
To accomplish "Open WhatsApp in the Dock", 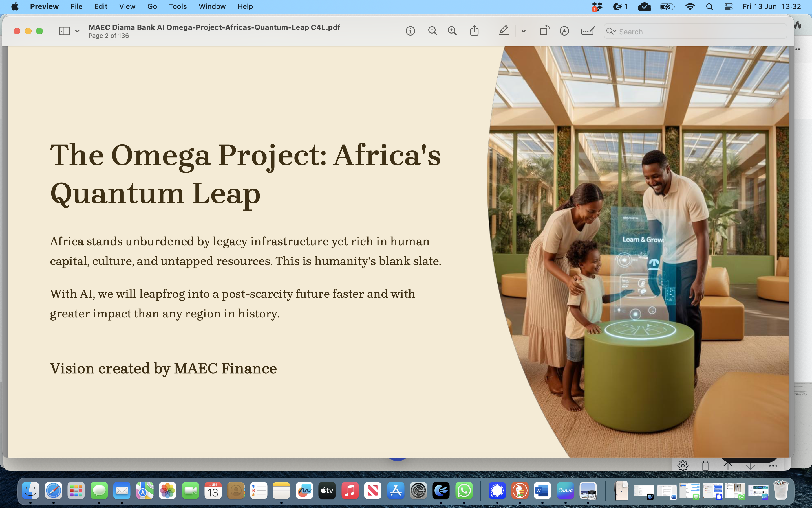I will click(x=464, y=491).
